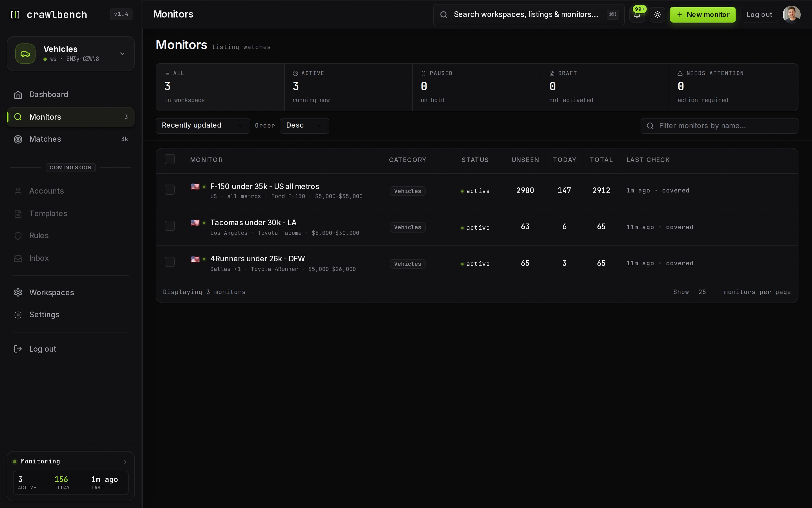The height and width of the screenshot is (508, 812).
Task: Check the F-150 under 35k row checkbox
Action: pyautogui.click(x=170, y=190)
